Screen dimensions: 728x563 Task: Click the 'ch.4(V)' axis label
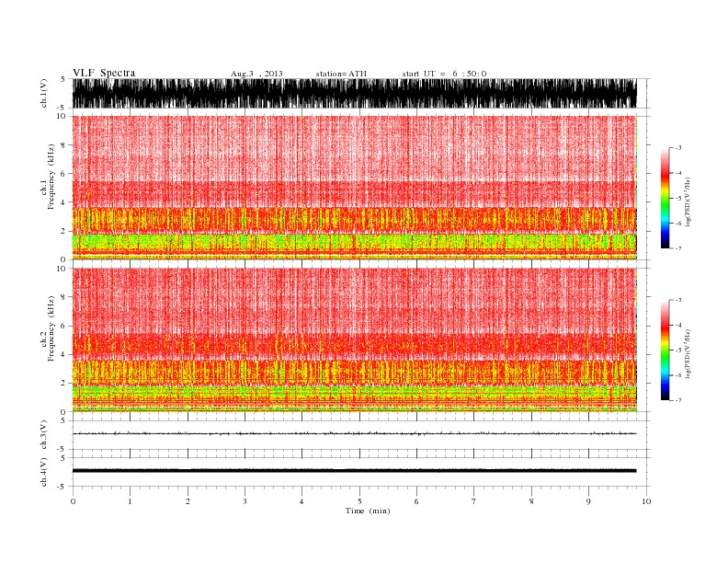(44, 472)
